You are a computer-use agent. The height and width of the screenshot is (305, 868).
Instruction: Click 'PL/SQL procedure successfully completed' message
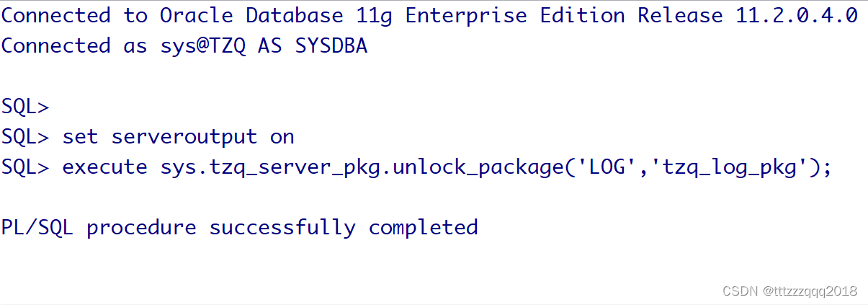[x=240, y=228]
